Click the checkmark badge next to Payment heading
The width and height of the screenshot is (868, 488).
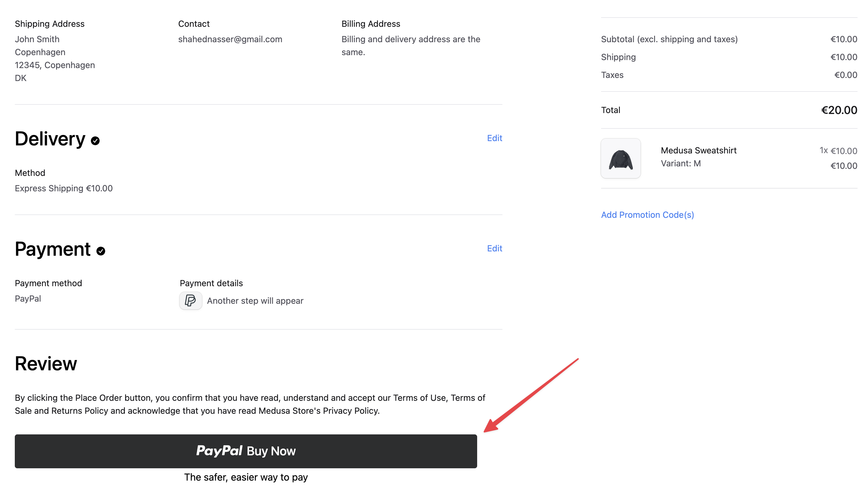pyautogui.click(x=101, y=250)
